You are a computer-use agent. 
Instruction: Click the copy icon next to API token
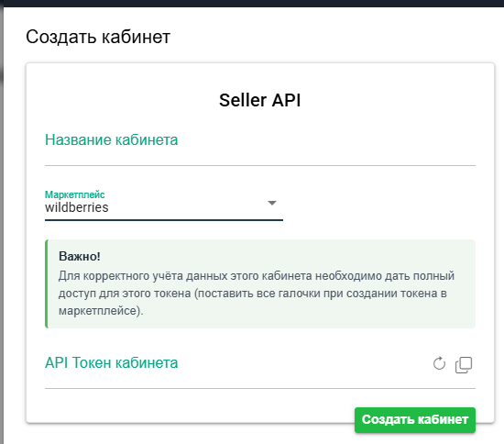click(x=464, y=364)
